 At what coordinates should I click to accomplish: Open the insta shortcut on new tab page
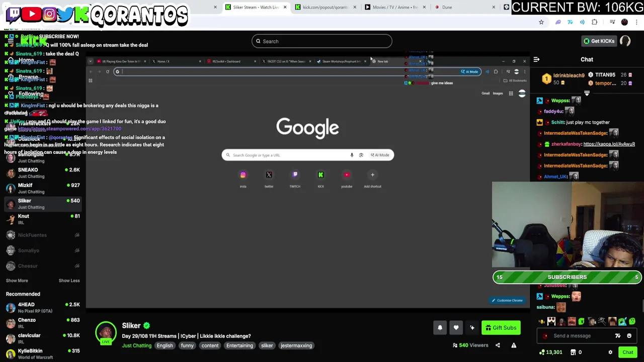point(243,179)
